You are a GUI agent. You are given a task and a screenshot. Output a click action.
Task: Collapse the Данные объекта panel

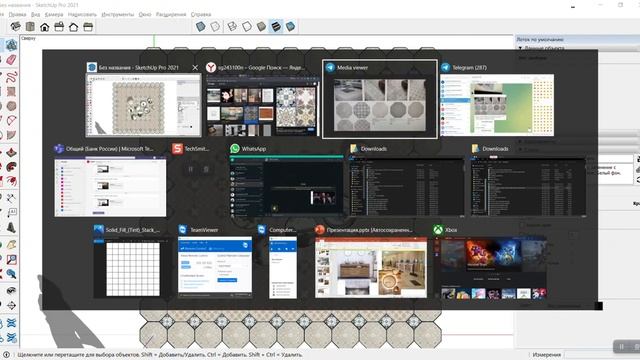520,48
